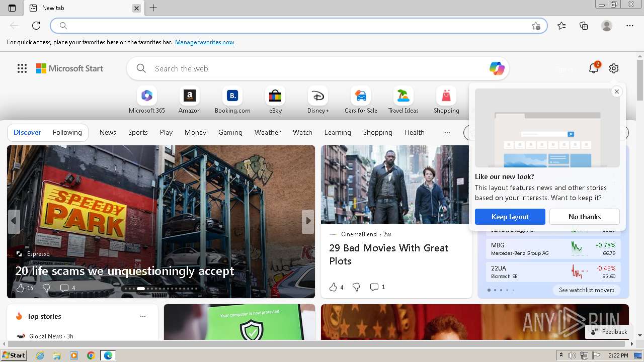Viewport: 644px width, 362px height.
Task: Open the Cars for Sale quick link
Action: [361, 100]
